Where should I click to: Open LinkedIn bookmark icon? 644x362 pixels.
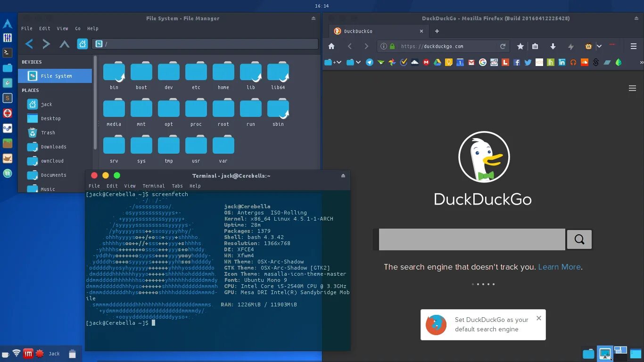562,62
